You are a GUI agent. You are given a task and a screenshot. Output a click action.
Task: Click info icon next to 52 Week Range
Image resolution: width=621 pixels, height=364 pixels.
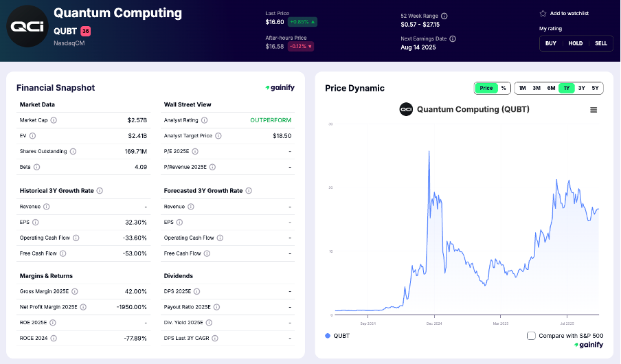(x=444, y=16)
